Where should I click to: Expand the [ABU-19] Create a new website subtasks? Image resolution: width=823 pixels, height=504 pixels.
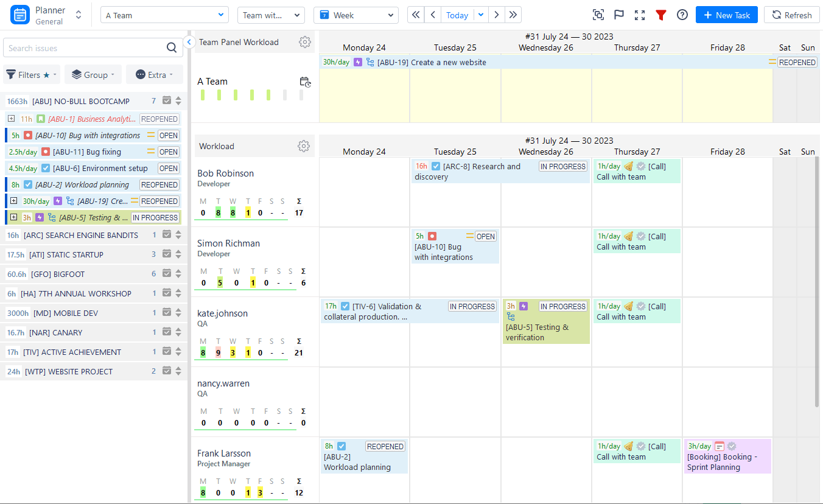(x=13, y=201)
